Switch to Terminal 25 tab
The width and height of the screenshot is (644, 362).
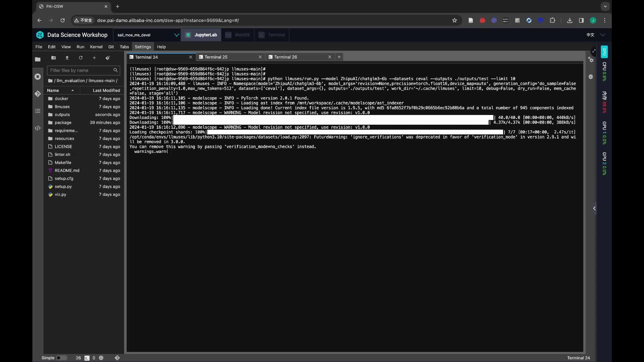[216, 57]
